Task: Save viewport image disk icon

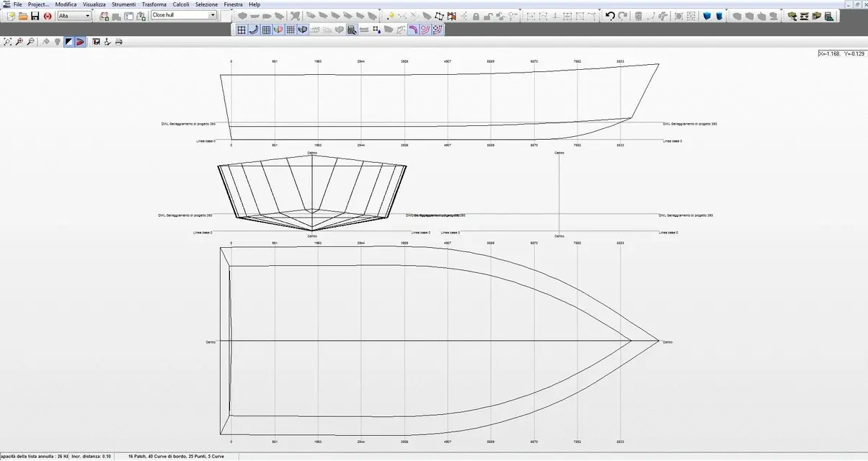Action: tap(96, 42)
